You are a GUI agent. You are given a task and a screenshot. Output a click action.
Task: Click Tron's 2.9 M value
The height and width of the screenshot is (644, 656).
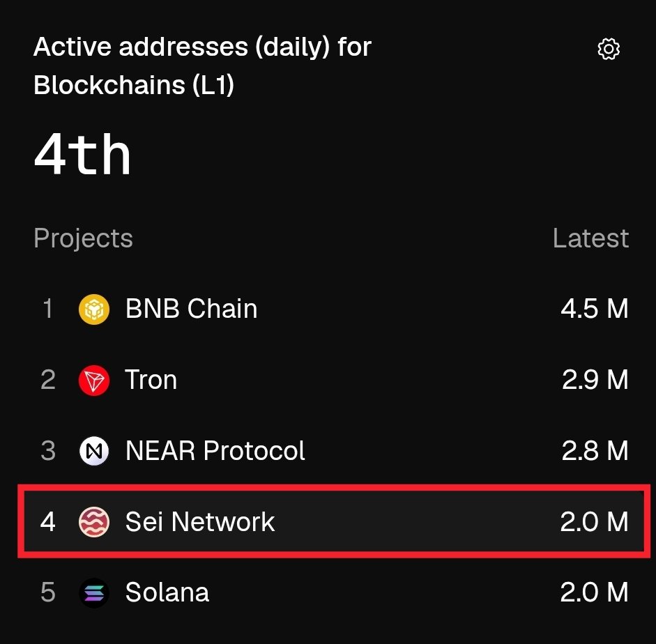click(595, 381)
